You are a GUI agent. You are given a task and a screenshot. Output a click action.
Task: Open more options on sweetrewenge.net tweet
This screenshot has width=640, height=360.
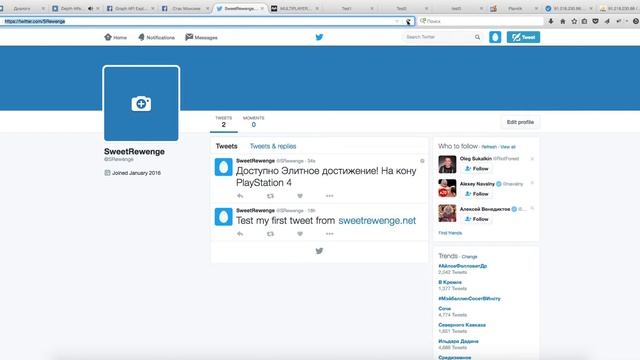329,234
